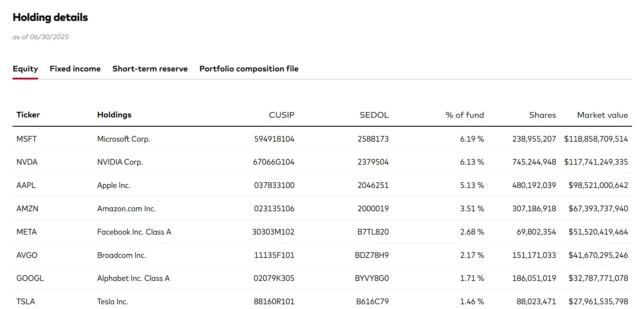The height and width of the screenshot is (309, 644).
Task: Sort by the CUSIP column header
Action: tap(282, 115)
